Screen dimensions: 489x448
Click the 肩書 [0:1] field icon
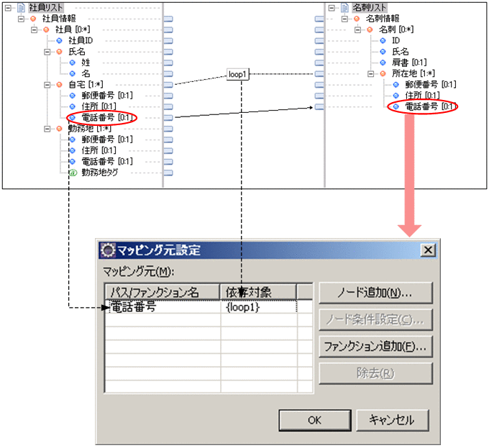[x=383, y=63]
